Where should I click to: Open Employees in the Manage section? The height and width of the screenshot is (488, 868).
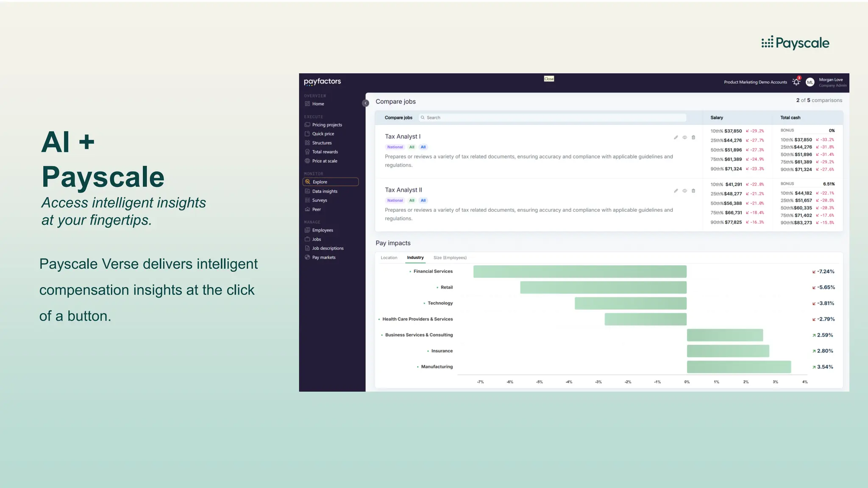[319, 230]
